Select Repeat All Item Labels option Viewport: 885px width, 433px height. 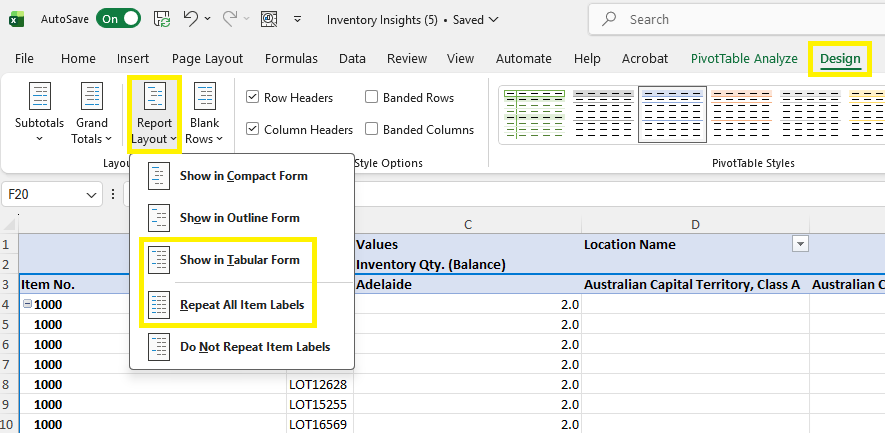(242, 305)
